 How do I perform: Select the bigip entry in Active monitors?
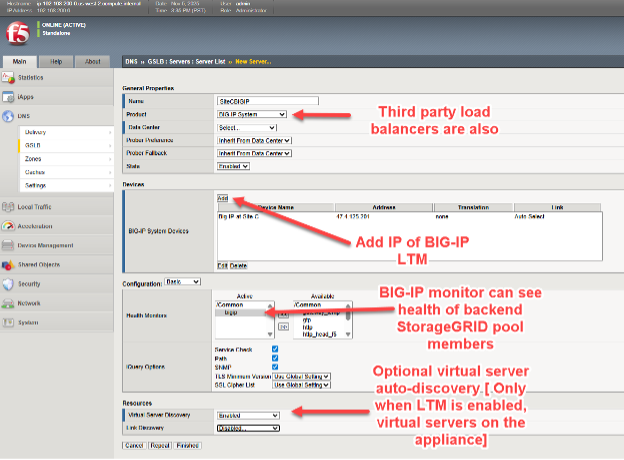[x=240, y=313]
